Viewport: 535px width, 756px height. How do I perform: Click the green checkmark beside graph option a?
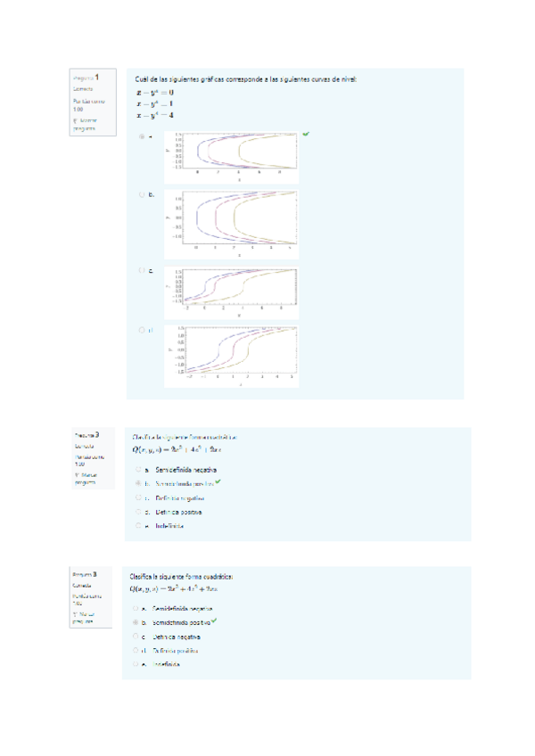306,134
